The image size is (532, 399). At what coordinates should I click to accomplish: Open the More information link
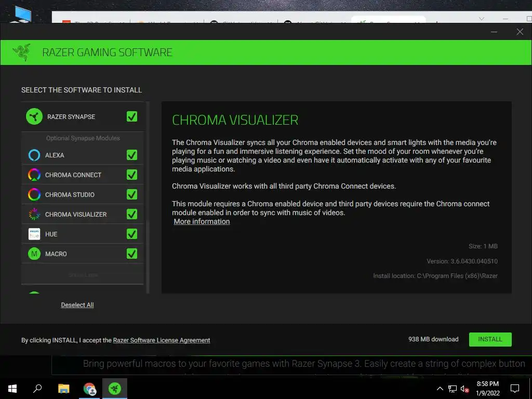(x=202, y=221)
